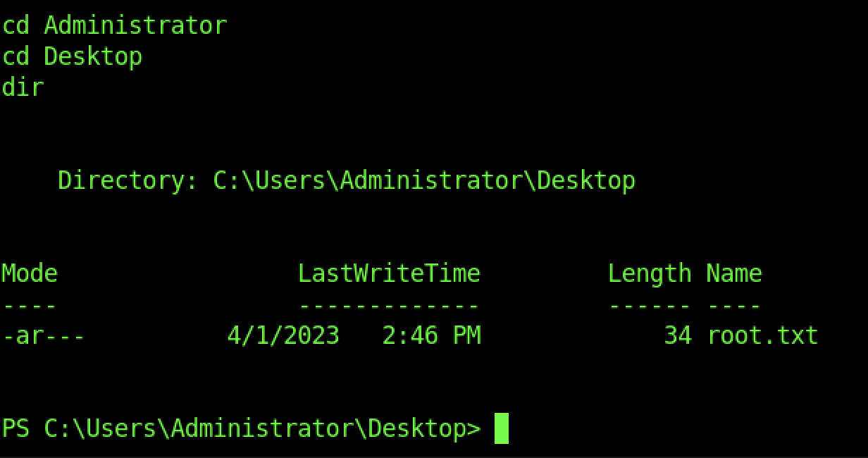Click the 2:46 PM time value

coord(431,335)
